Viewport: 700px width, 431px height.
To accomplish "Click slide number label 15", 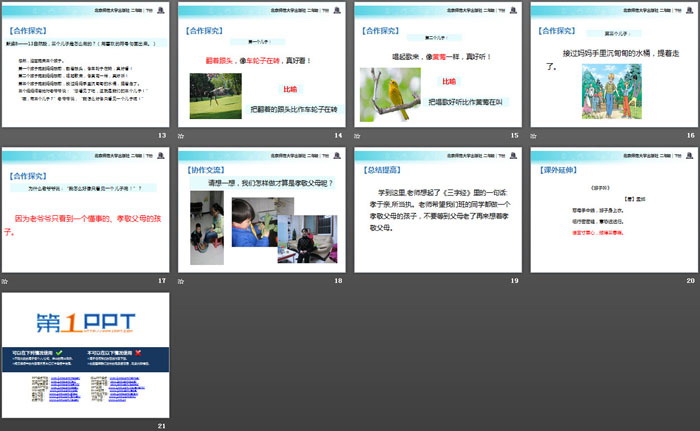I will [515, 135].
